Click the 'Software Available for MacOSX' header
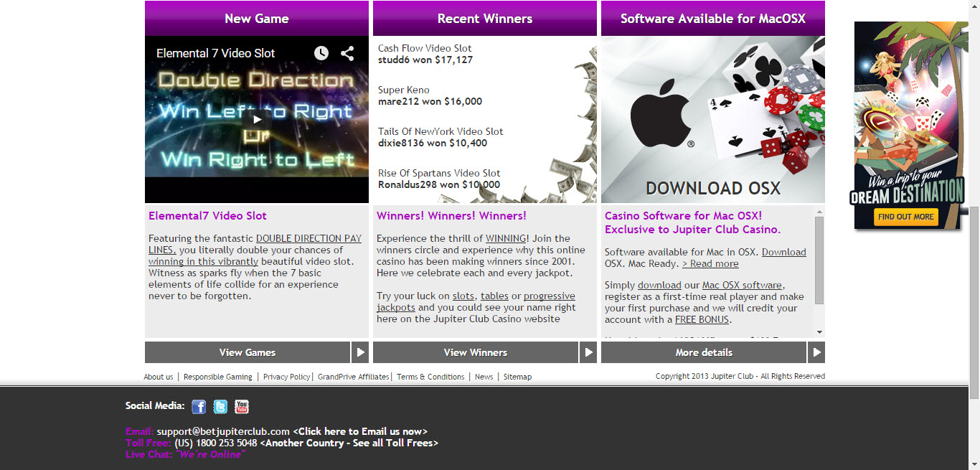The width and height of the screenshot is (980, 470). pos(713,19)
